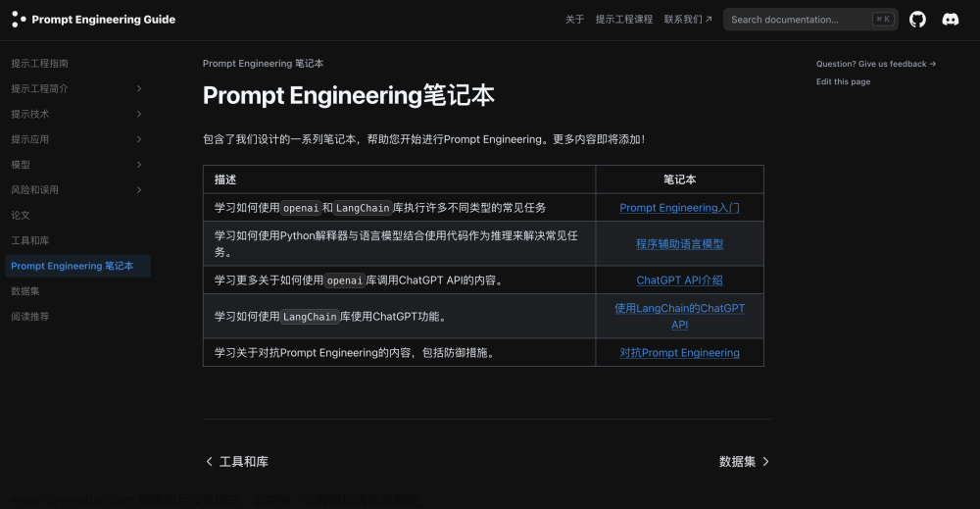Expand the 提示技术 sidebar section
Viewport: 980px width, 509px height.
[139, 114]
